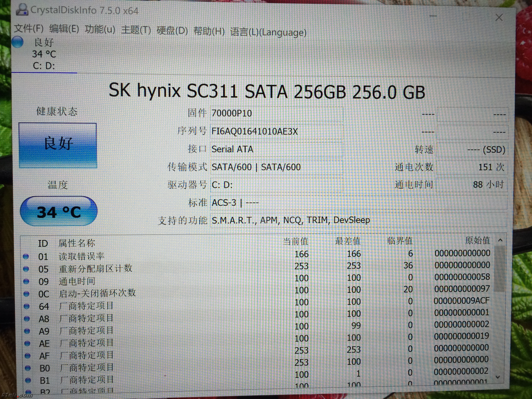Click status dot for 重新分配扇区计数 row

(x=26, y=269)
